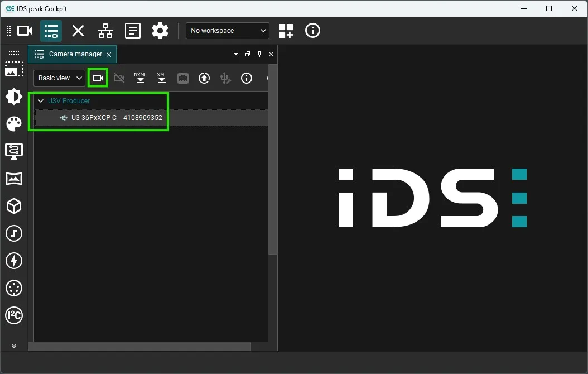Click the open camera icon in Camera manager
This screenshot has height=374, width=588.
pos(98,78)
